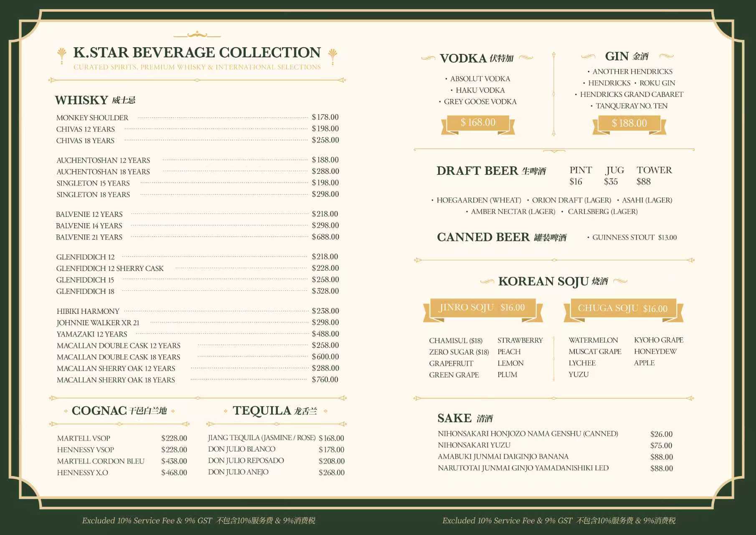Click Chamisul ($18) soju
The width and height of the screenshot is (756, 535).
[x=456, y=341]
